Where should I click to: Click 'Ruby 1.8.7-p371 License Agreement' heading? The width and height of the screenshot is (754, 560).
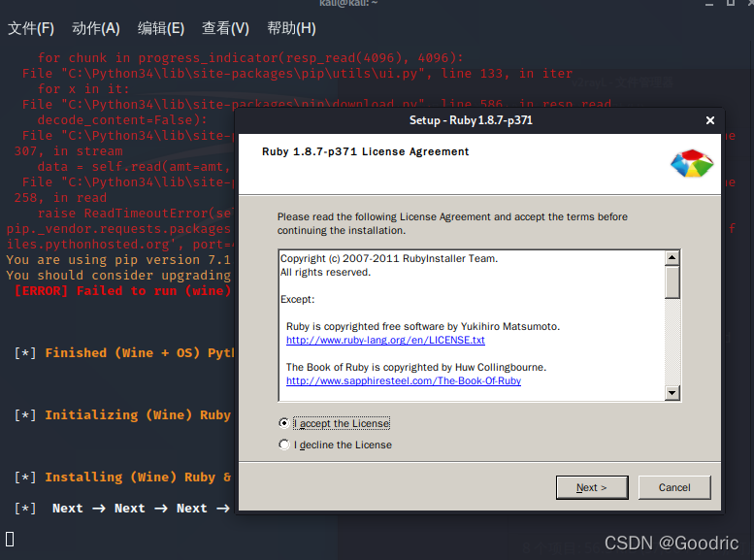365,151
